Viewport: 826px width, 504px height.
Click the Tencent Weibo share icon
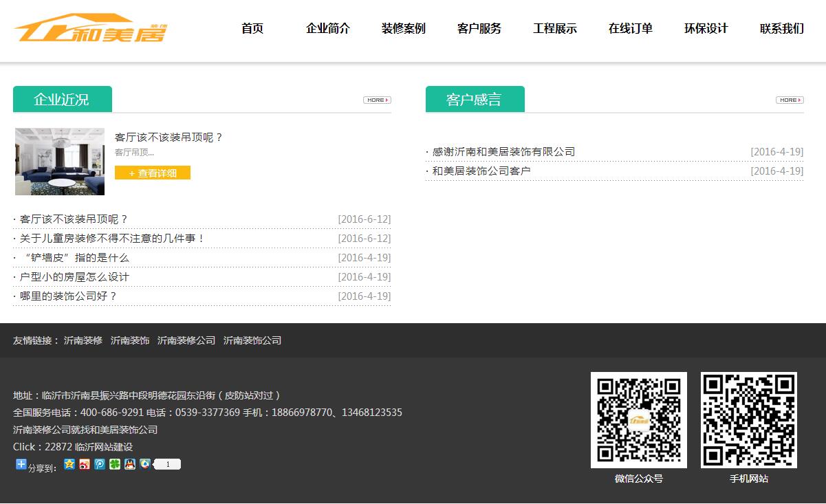pos(144,464)
